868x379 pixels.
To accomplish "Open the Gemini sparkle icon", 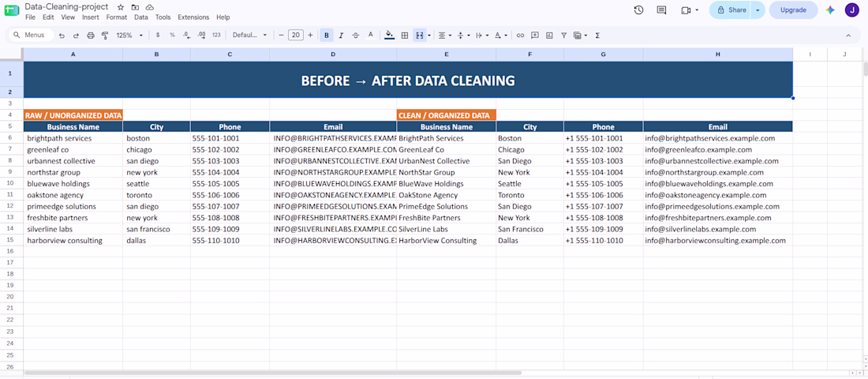I will pyautogui.click(x=830, y=10).
